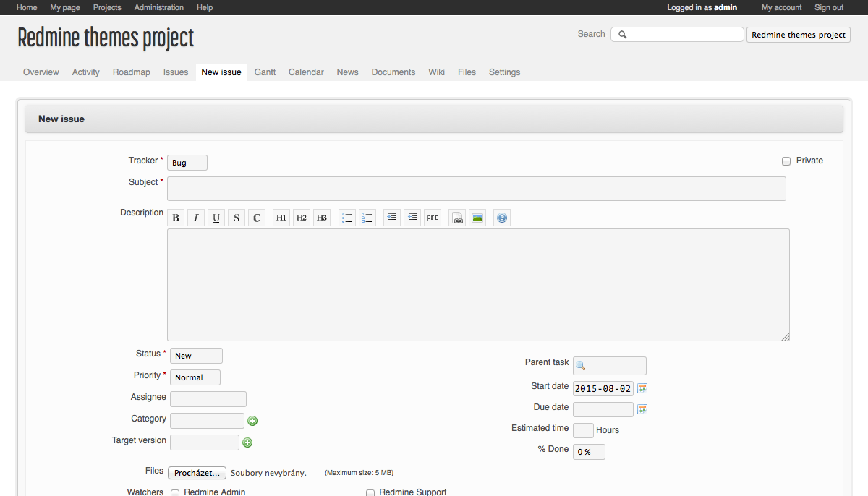Open the News tab
Screen dimensions: 868x496
[348, 72]
